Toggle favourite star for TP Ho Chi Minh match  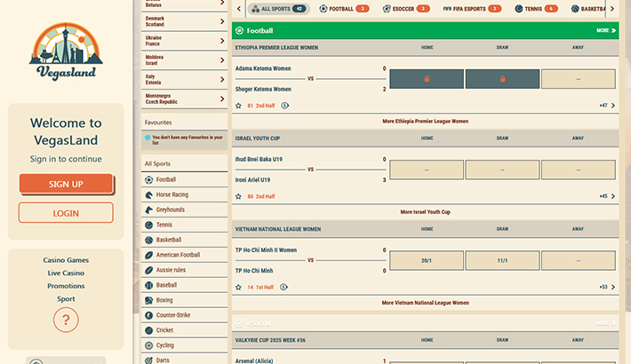[238, 287]
